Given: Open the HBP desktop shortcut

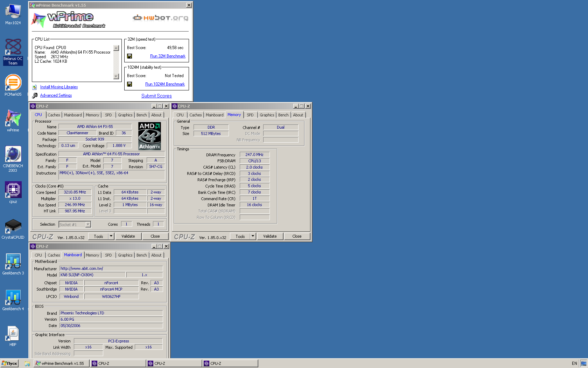Looking at the screenshot, I should coord(13,336).
